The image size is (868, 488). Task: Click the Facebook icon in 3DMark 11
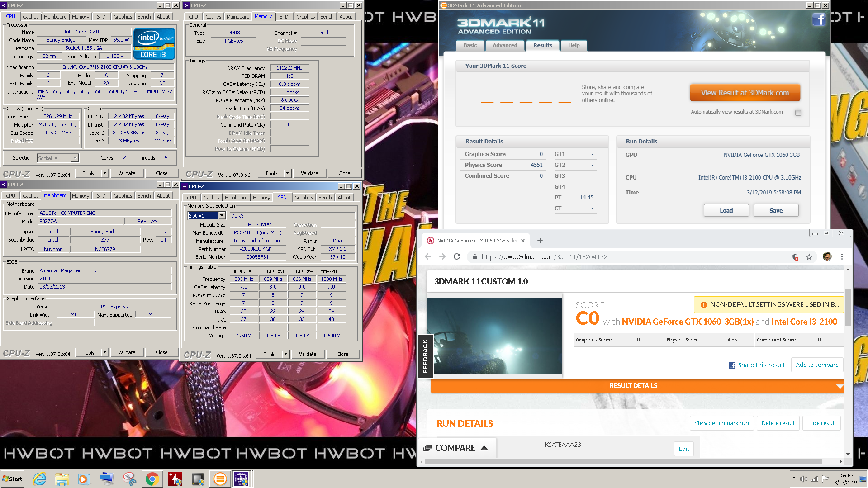(819, 19)
